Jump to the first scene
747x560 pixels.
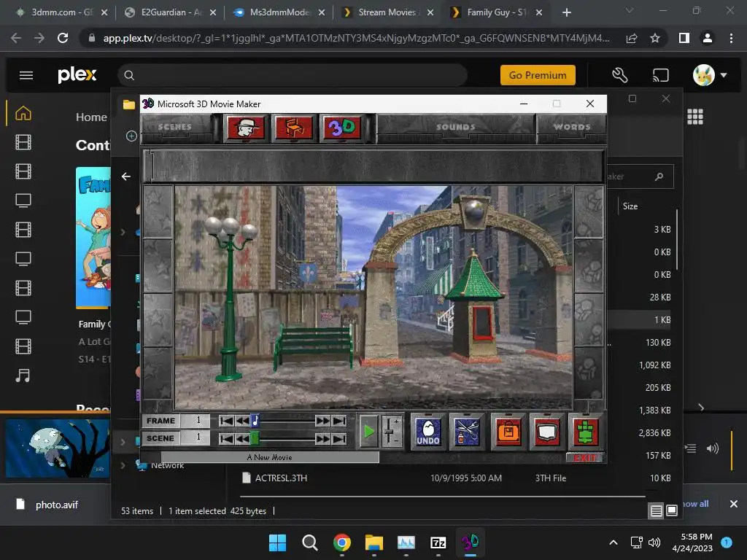click(227, 438)
